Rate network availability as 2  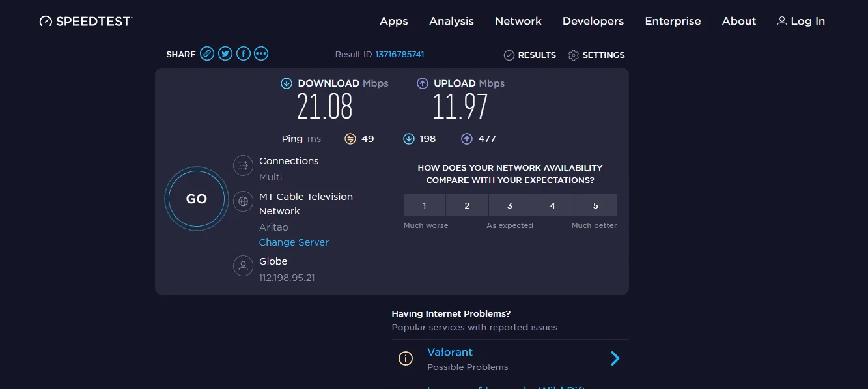[467, 205]
